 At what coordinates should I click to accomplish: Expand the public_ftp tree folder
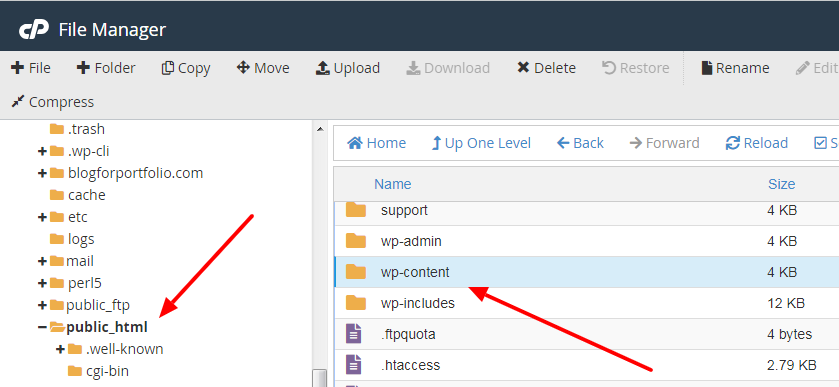tap(42, 305)
